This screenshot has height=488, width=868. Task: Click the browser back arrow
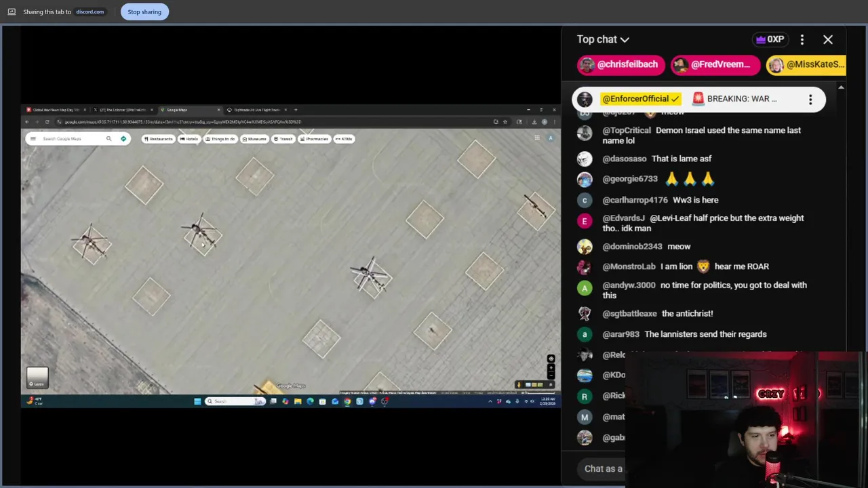26,122
